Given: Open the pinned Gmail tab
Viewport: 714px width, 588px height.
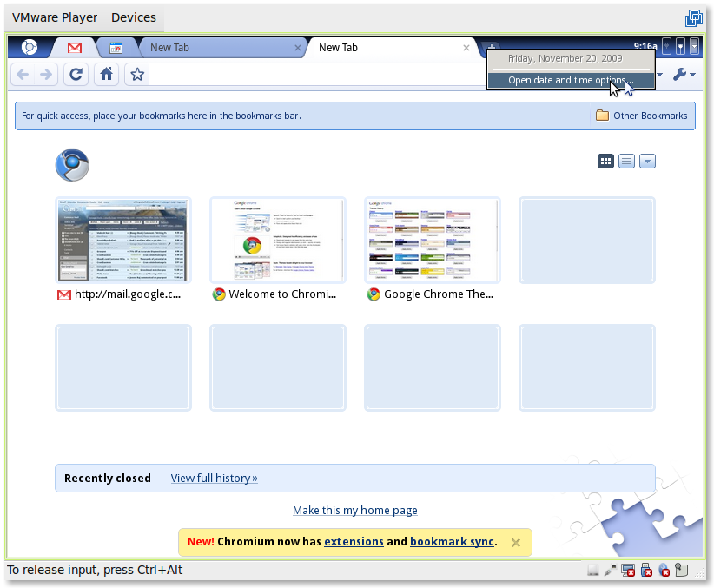Looking at the screenshot, I should pyautogui.click(x=75, y=48).
